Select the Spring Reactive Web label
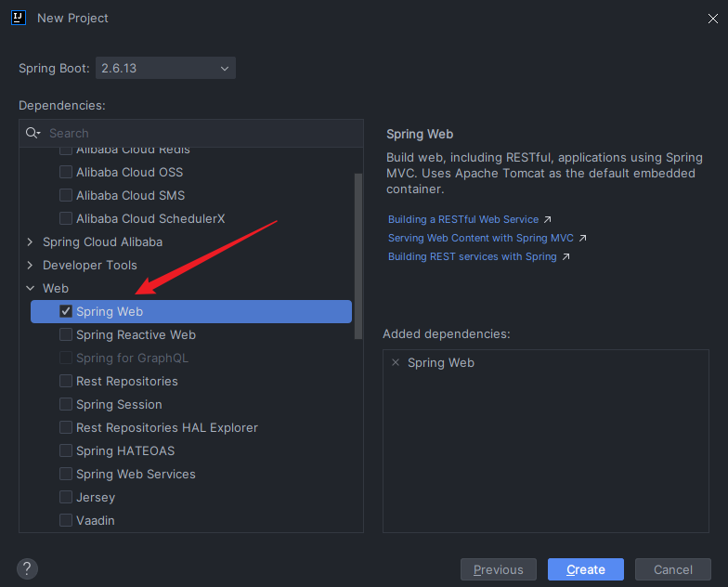 coord(136,334)
